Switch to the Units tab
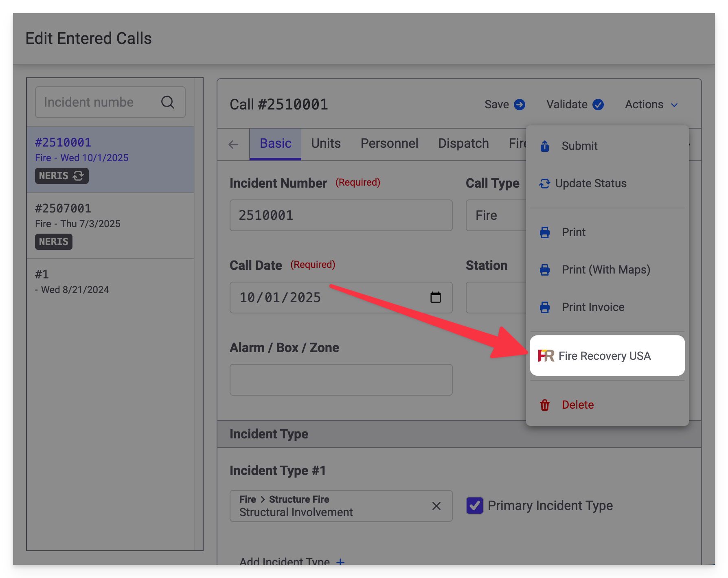The height and width of the screenshot is (578, 728). click(x=326, y=144)
